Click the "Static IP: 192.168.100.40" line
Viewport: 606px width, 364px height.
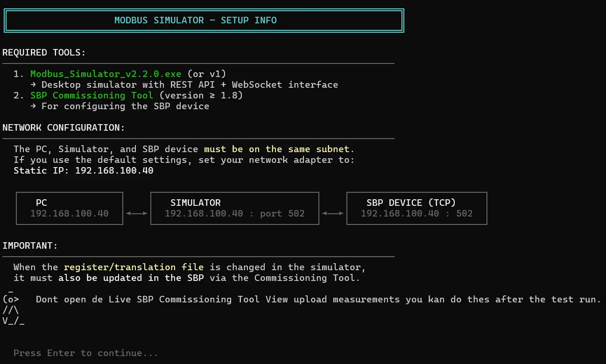84,171
